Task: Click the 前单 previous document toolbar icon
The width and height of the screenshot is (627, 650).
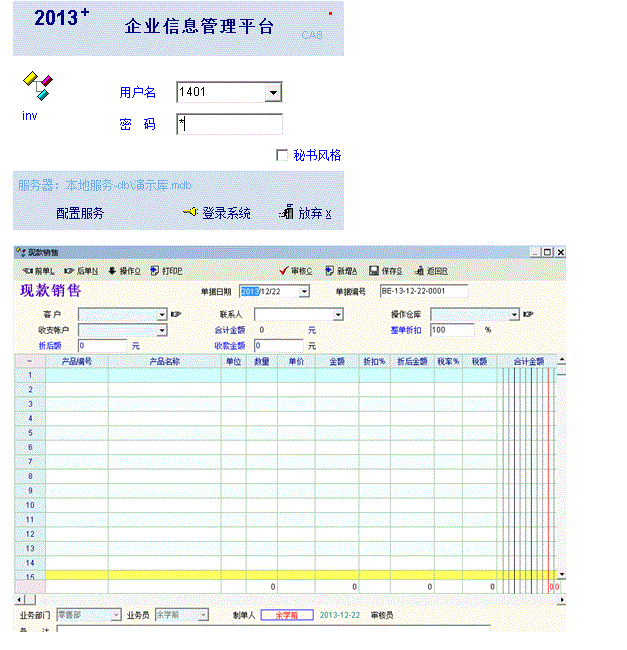Action: [x=27, y=270]
